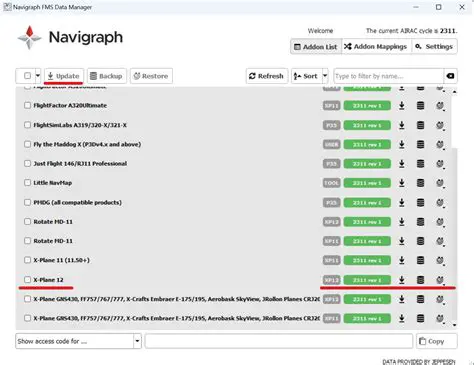The width and height of the screenshot is (474, 365).
Task: Restore FlightSimLabs A319/320-X/321-X from backup
Action: [440, 125]
